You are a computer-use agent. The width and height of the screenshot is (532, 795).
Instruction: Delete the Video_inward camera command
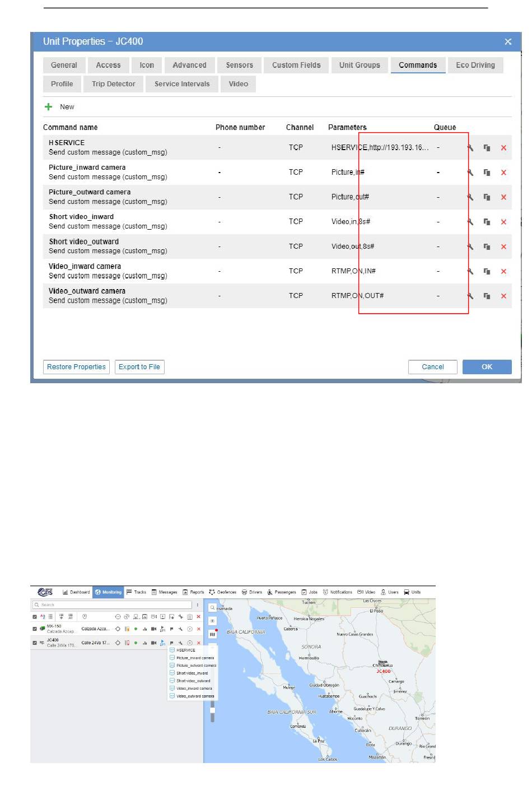pos(503,271)
